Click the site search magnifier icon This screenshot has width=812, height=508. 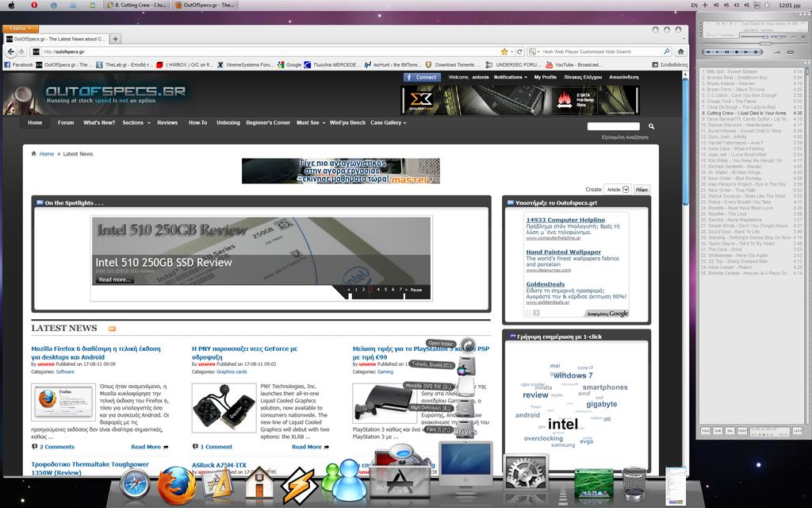pos(651,126)
